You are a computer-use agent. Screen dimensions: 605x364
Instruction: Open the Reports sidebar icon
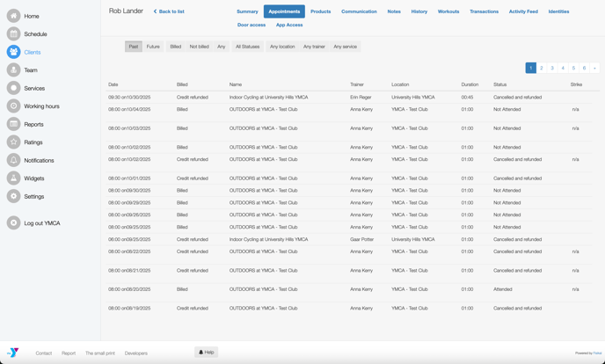(13, 124)
